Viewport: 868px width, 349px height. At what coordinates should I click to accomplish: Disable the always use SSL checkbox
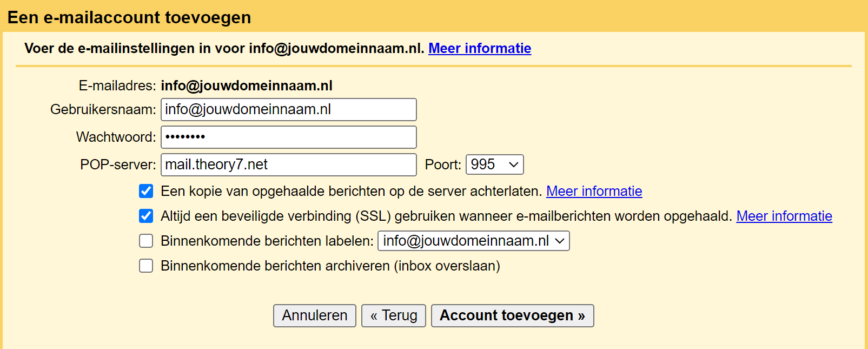(146, 216)
